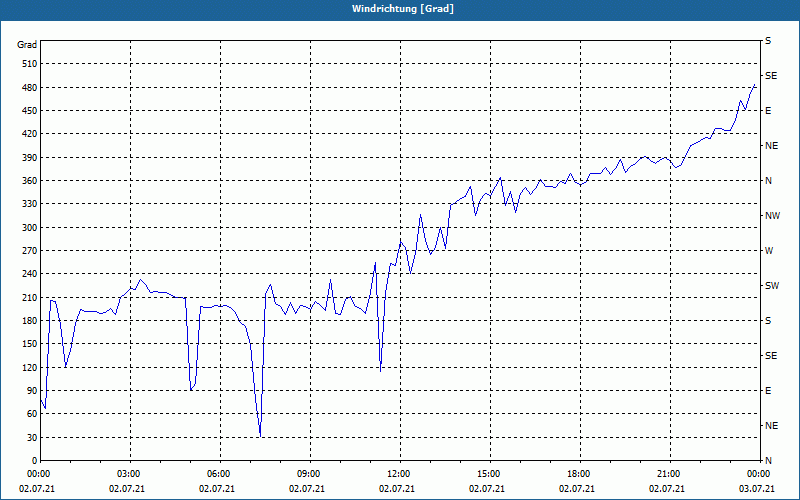This screenshot has height=500, width=800.
Task: Pick the 60 y-axis value
Action: pos(32,414)
